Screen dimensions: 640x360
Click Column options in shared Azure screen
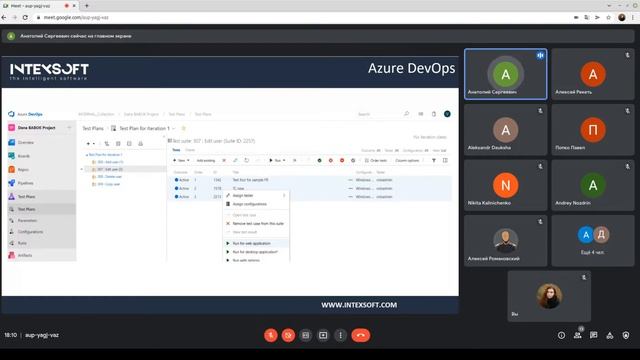click(x=407, y=160)
